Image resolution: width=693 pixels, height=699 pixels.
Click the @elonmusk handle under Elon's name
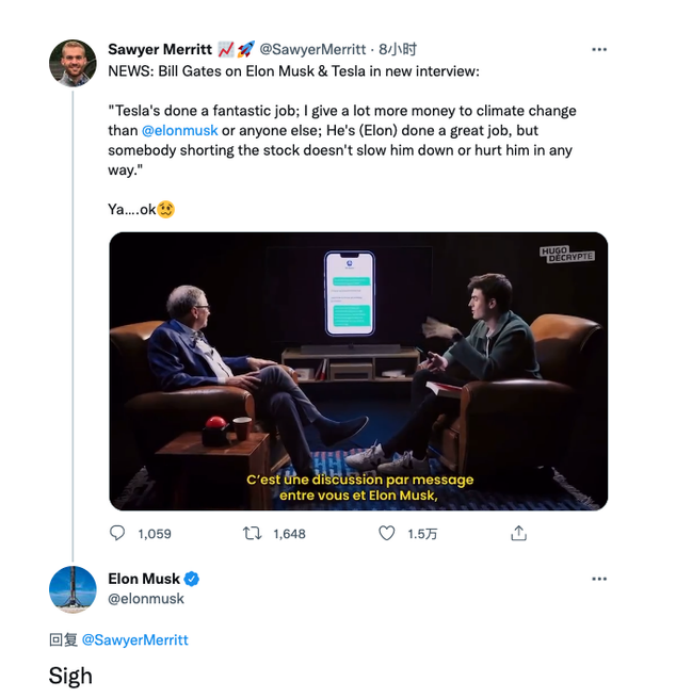point(146,599)
